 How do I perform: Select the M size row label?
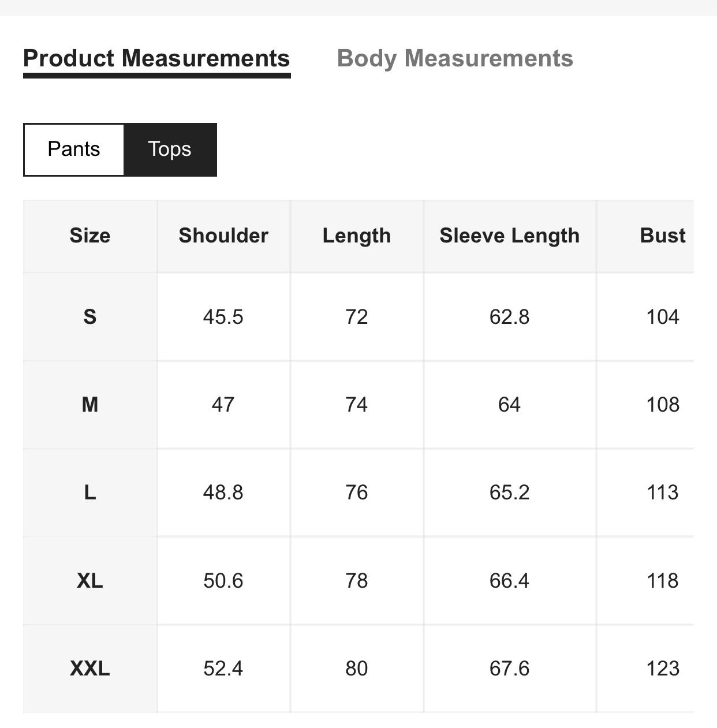[x=90, y=405]
